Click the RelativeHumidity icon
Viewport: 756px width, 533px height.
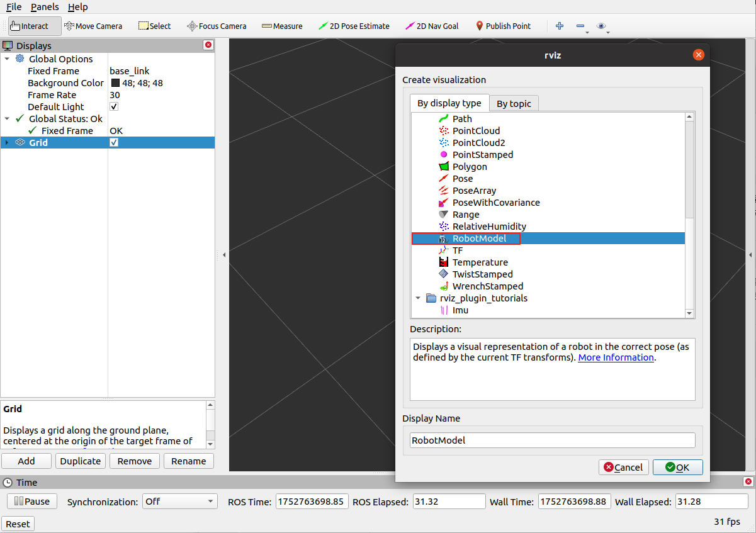pyautogui.click(x=444, y=226)
